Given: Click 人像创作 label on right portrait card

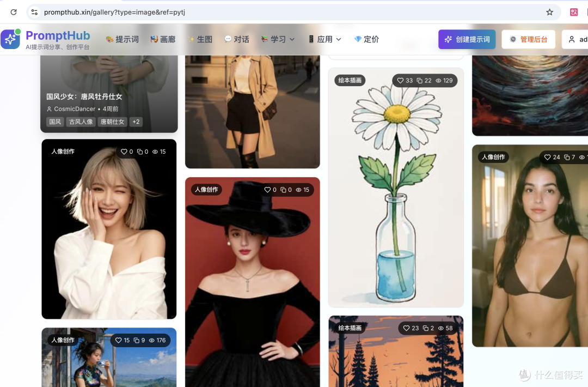Looking at the screenshot, I should coord(493,157).
